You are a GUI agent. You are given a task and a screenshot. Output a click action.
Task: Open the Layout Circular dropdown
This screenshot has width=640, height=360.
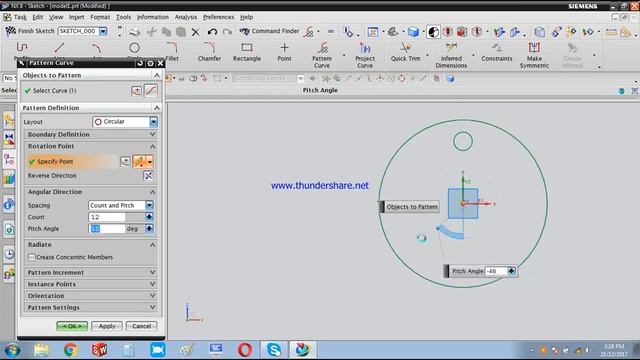pos(153,122)
